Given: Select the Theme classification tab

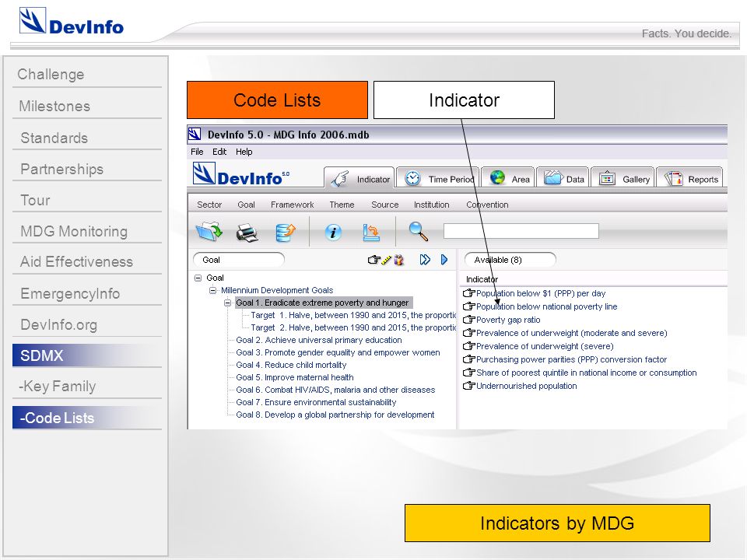Looking at the screenshot, I should (342, 205).
